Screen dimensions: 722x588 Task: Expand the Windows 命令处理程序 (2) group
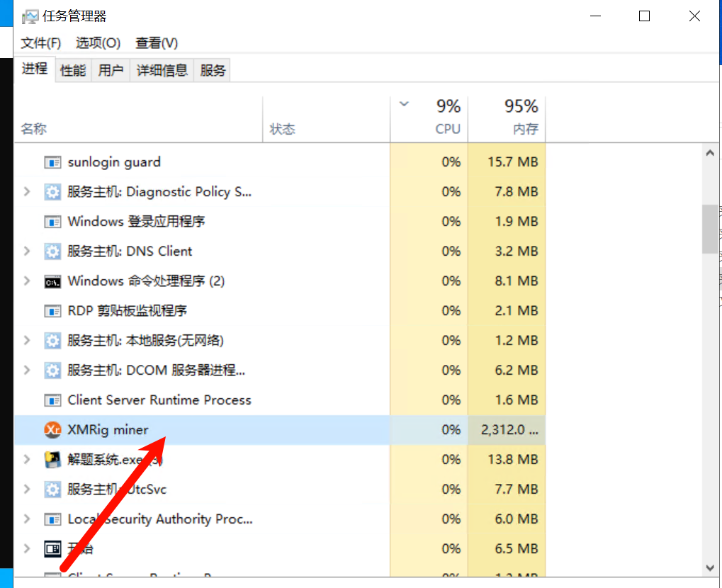pyautogui.click(x=27, y=281)
